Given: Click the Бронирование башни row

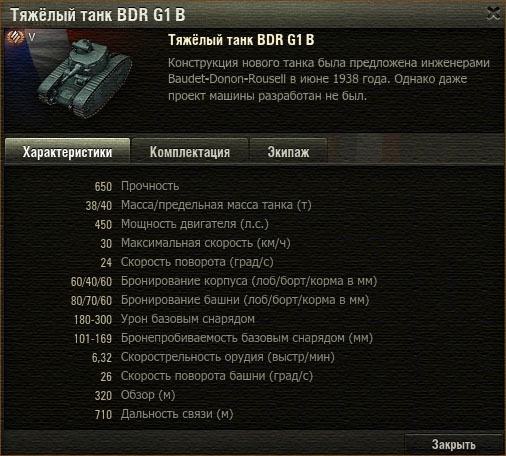Looking at the screenshot, I should [x=220, y=300].
